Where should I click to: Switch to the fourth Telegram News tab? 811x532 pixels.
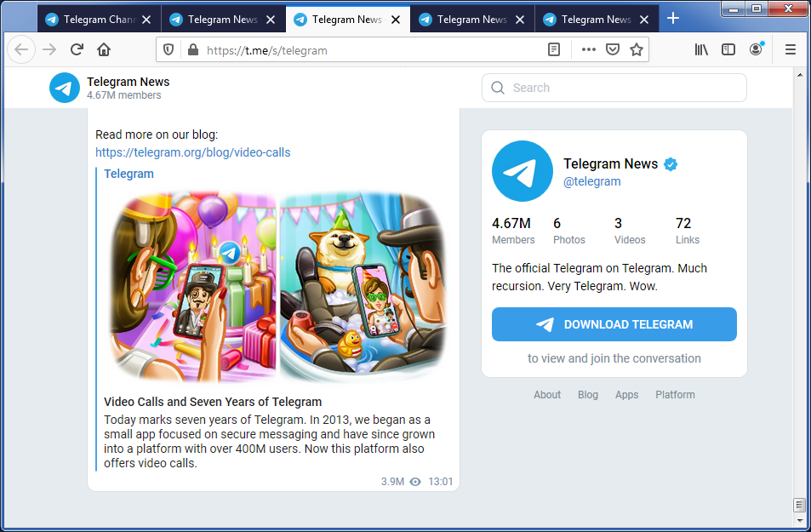472,19
